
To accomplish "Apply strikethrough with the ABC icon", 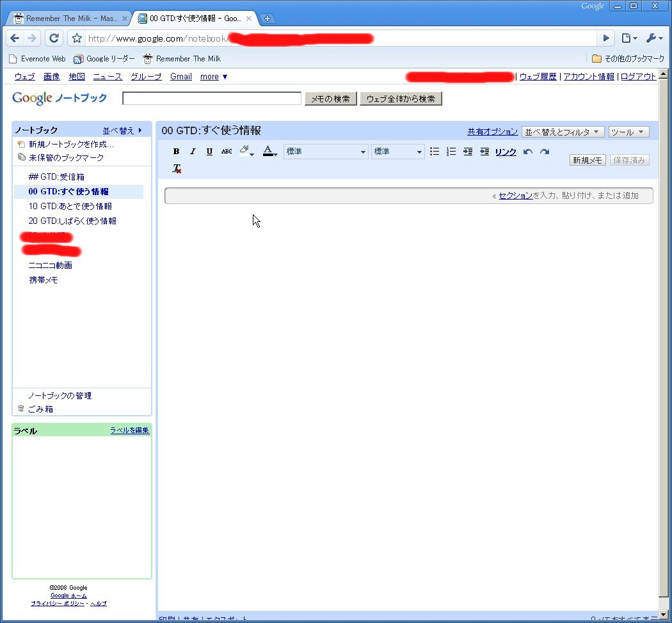I will (x=227, y=152).
